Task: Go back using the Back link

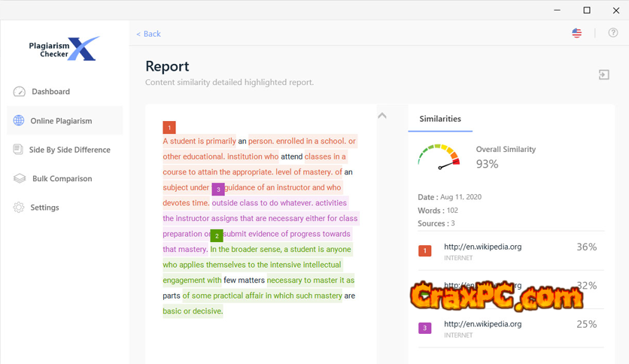Action: tap(148, 34)
